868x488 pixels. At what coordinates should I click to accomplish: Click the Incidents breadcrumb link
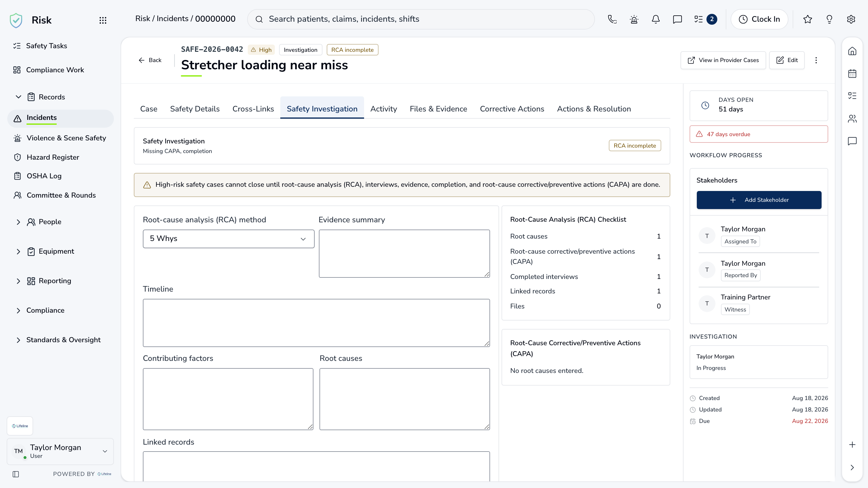pyautogui.click(x=172, y=19)
